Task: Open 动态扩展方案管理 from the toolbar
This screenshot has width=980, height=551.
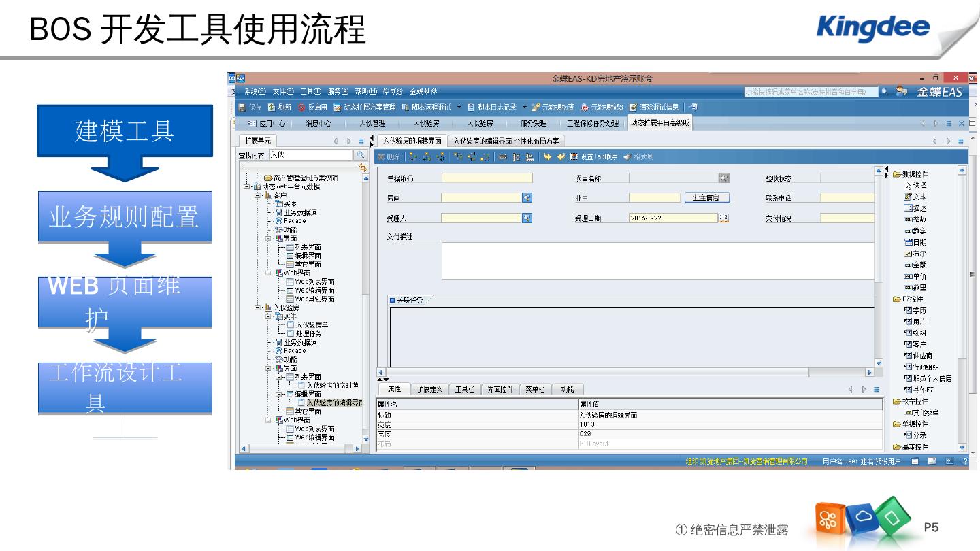Action: click(x=364, y=107)
